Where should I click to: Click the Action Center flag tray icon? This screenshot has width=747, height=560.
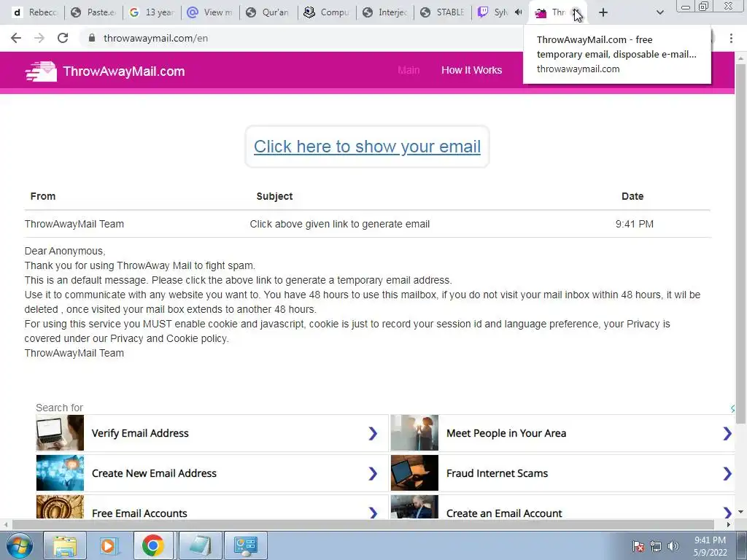point(638,546)
